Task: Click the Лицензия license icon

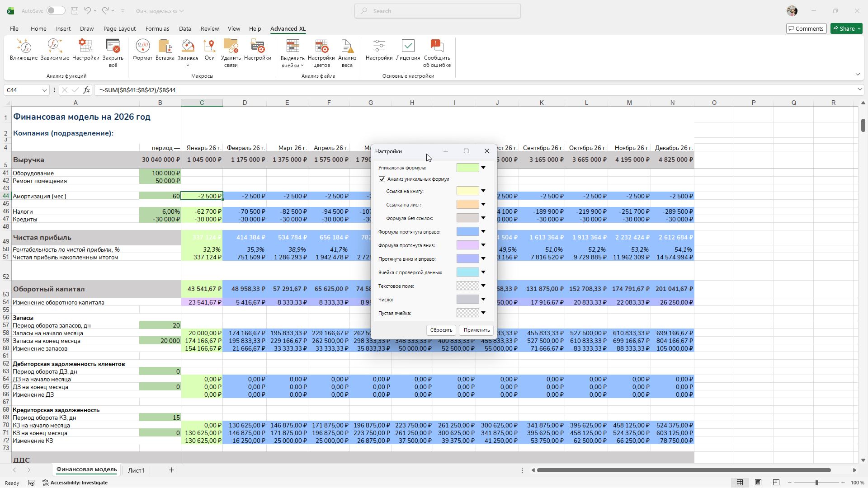Action: coord(408,46)
